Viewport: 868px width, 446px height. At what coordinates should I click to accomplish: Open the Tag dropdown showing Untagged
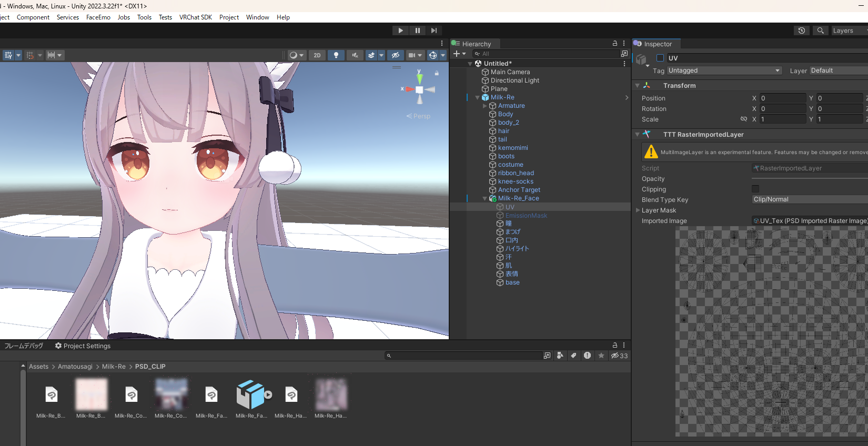[x=724, y=70]
